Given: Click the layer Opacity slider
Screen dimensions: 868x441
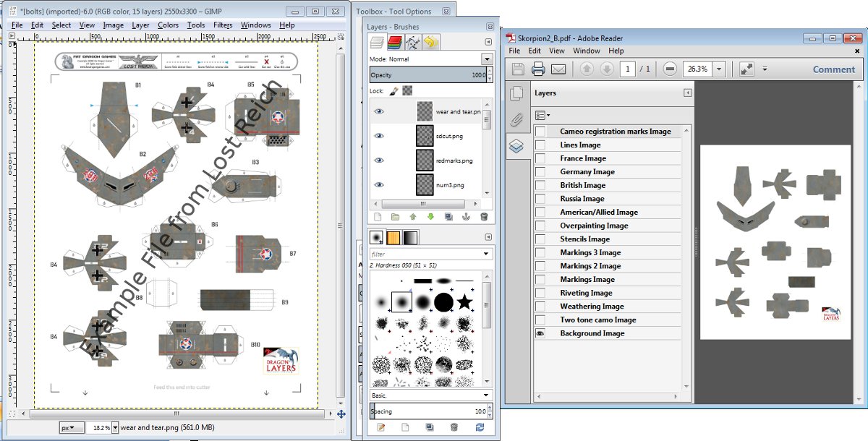Looking at the screenshot, I should tap(427, 75).
